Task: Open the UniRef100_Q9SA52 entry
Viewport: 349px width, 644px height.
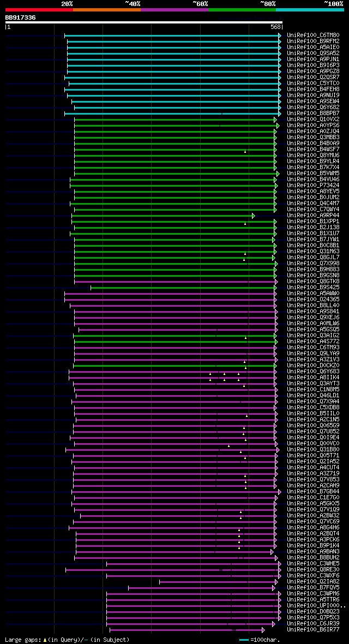Action: coord(313,53)
